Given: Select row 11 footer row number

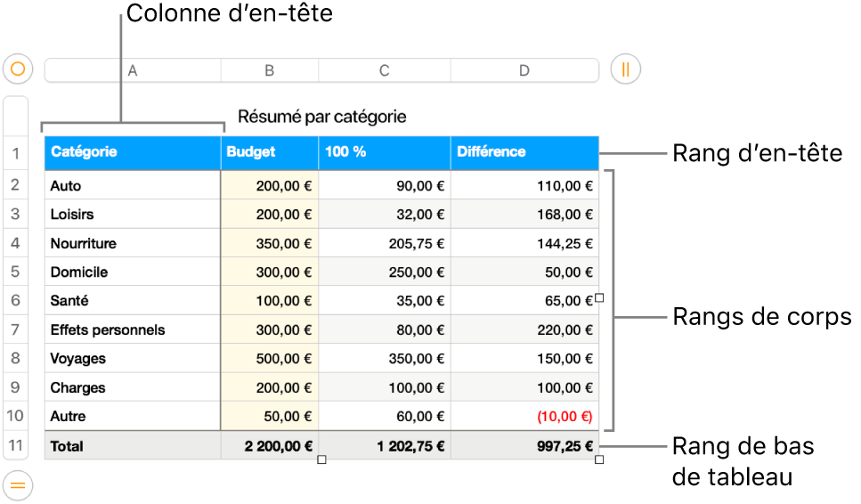Looking at the screenshot, I should (x=16, y=445).
